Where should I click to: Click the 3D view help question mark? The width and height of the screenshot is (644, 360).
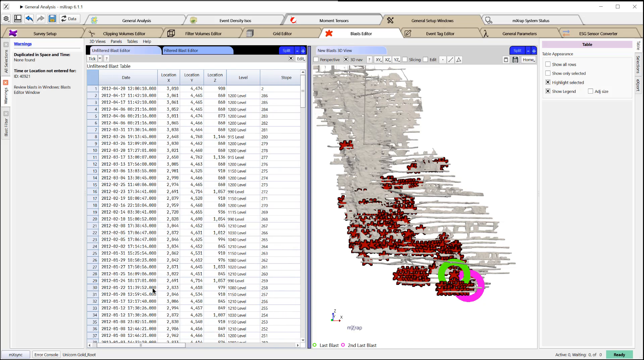(369, 60)
